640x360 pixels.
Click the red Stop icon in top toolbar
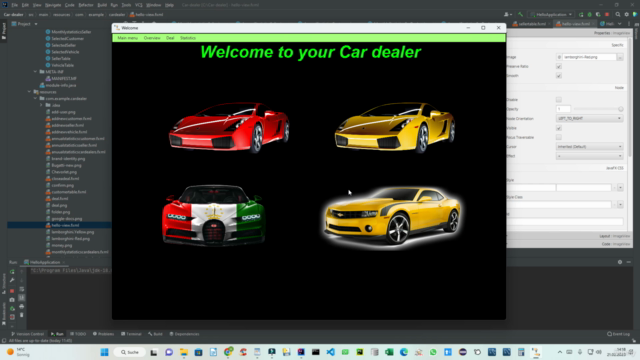point(607,14)
